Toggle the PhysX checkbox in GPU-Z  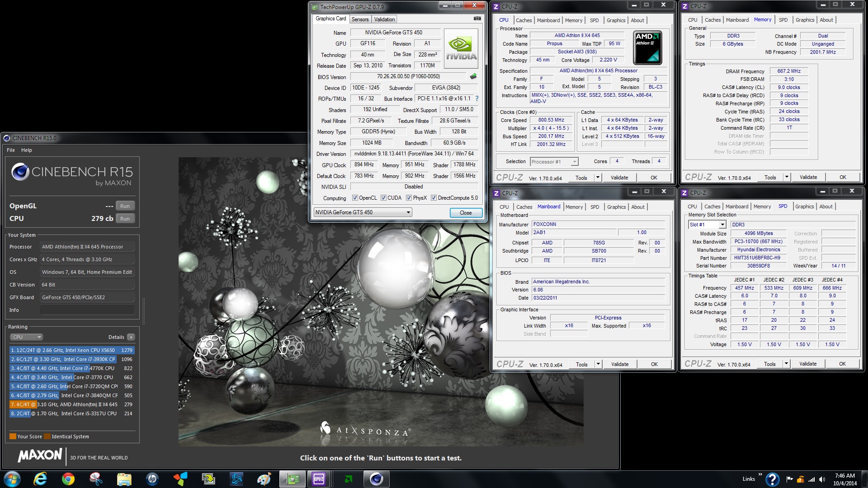(x=409, y=198)
